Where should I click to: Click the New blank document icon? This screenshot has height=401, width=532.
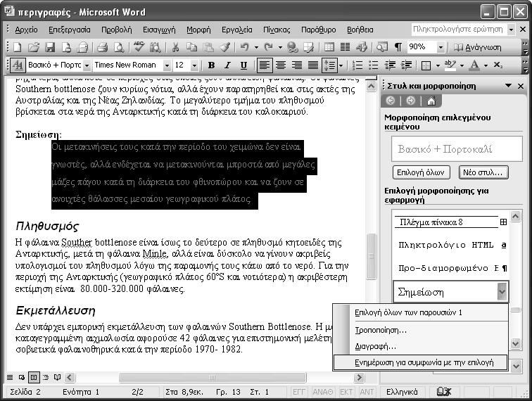[17, 47]
